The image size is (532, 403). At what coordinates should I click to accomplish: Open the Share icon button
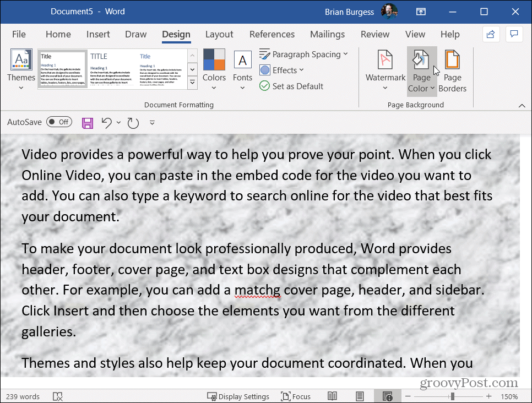491,34
